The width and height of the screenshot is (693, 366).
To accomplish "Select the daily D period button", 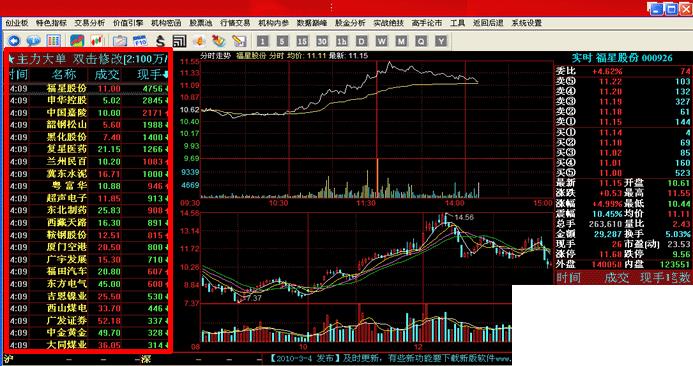I will click(362, 42).
